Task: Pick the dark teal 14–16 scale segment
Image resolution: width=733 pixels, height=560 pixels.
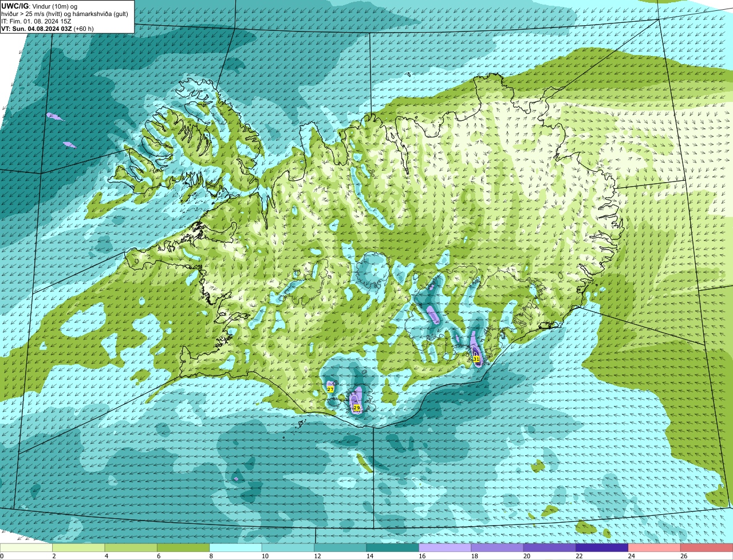Action: pos(393,547)
